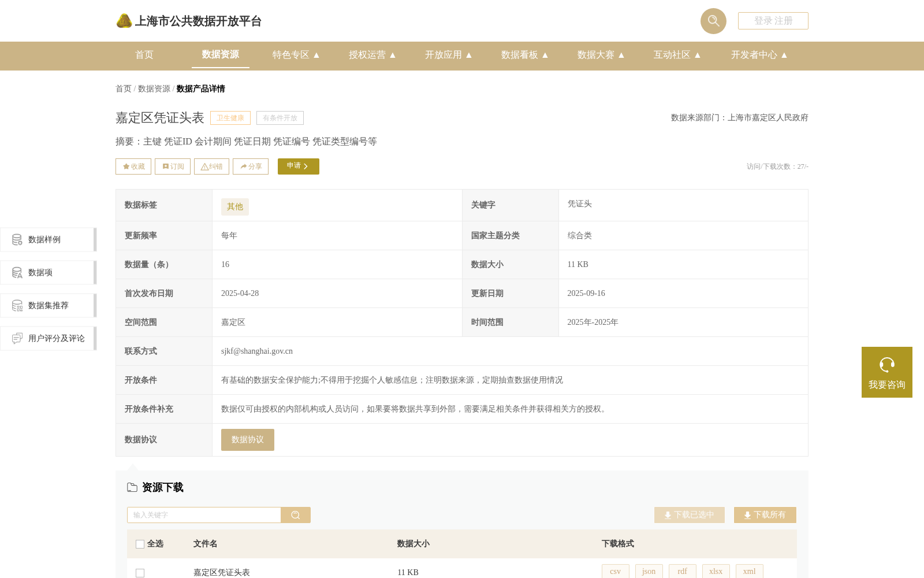Click the 嘉定区凭证头表 file name
This screenshot has width=924, height=578.
coord(222,572)
